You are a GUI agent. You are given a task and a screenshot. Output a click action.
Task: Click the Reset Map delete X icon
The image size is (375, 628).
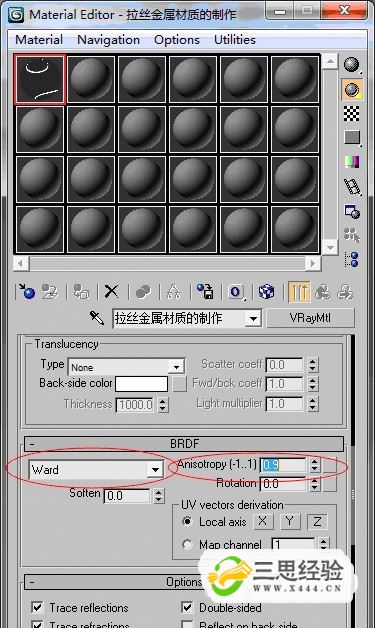coord(111,292)
